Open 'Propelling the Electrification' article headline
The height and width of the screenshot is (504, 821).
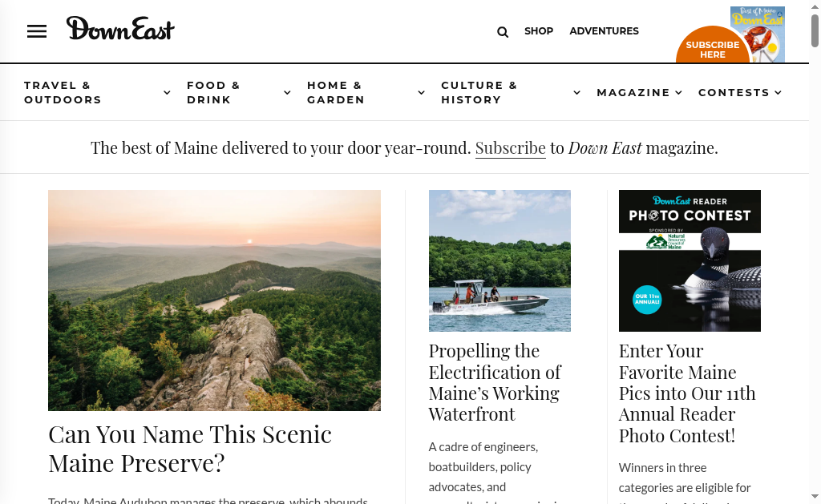pos(495,382)
